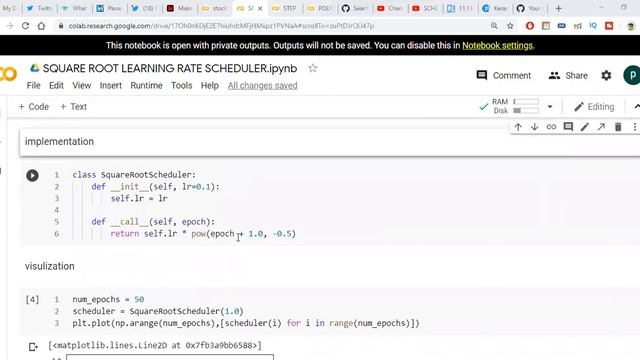This screenshot has height=360, width=640.
Task: Clear the cell output via the output icon
Action: (33, 347)
